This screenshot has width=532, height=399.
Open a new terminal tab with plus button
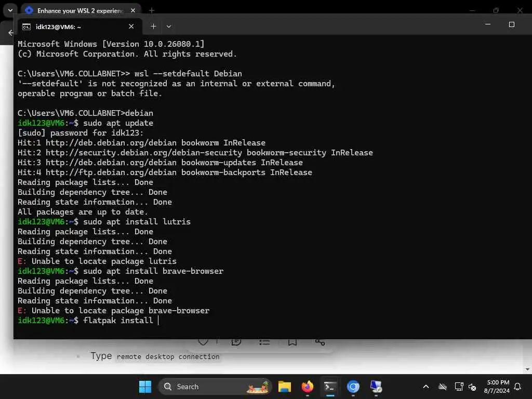point(153,26)
